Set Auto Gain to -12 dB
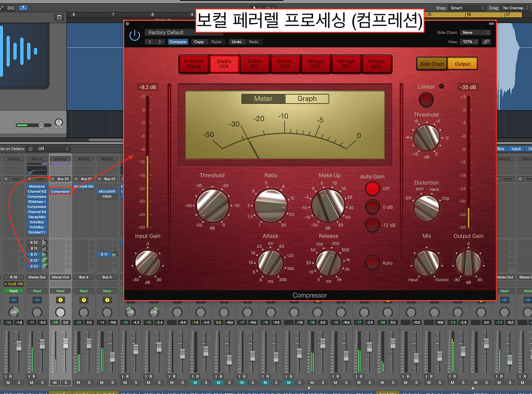The width and height of the screenshot is (532, 394). pos(372,225)
